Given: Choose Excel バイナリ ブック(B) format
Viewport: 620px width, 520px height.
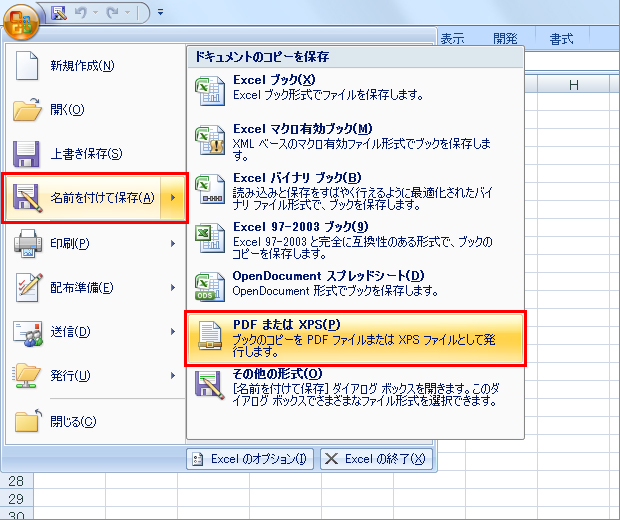Looking at the screenshot, I should pos(355,191).
